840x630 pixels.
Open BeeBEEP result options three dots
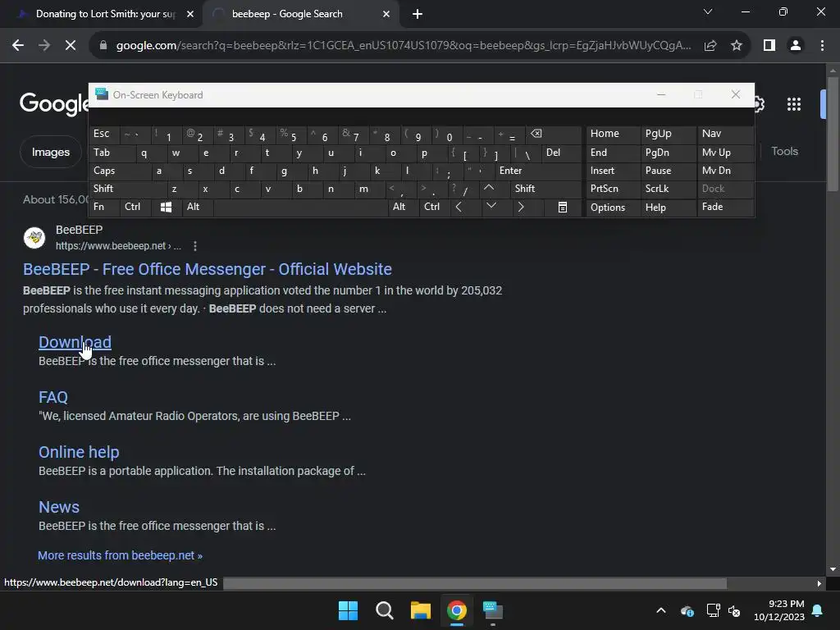pos(195,246)
